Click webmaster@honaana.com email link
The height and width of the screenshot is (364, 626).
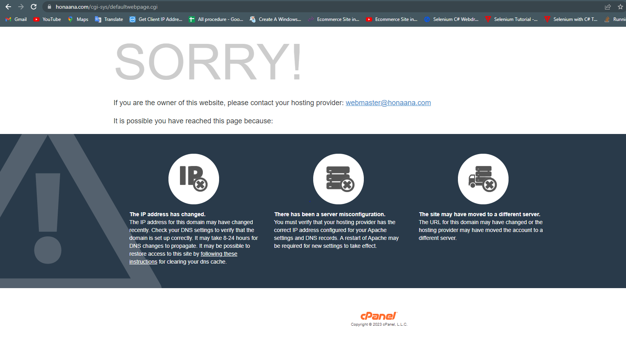388,103
